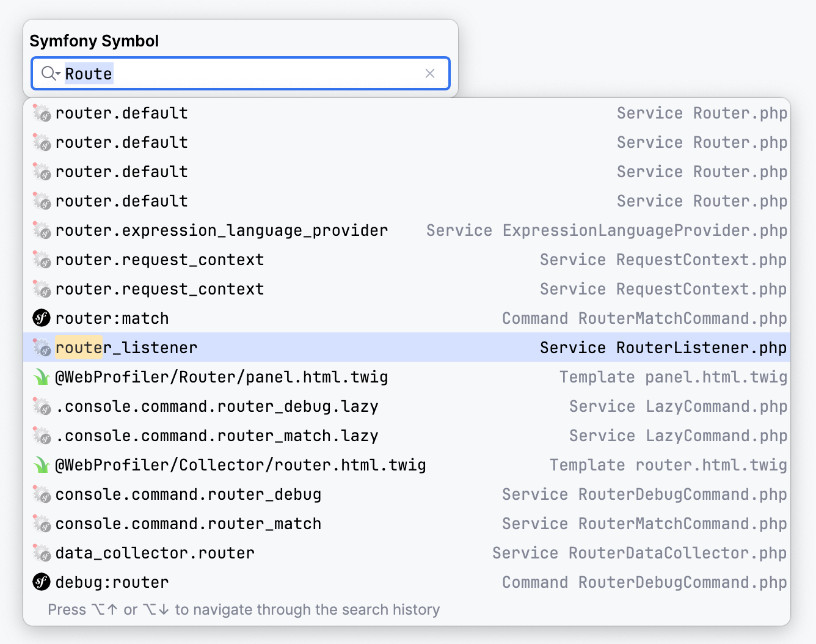
Task: Click the service gear icon beside router.default
Action: click(x=40, y=113)
